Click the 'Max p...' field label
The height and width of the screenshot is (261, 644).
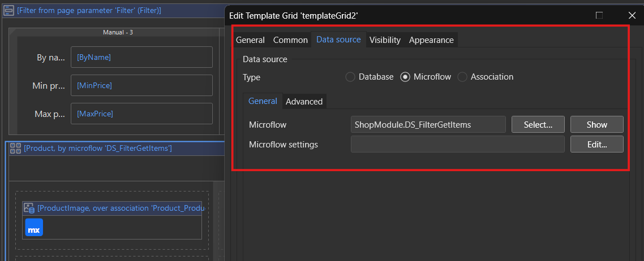click(50, 114)
